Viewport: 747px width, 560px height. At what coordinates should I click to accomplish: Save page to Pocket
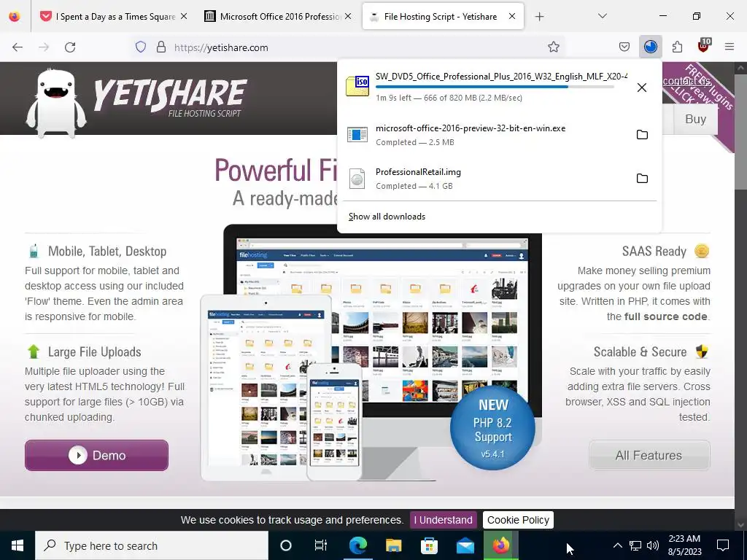(x=624, y=47)
